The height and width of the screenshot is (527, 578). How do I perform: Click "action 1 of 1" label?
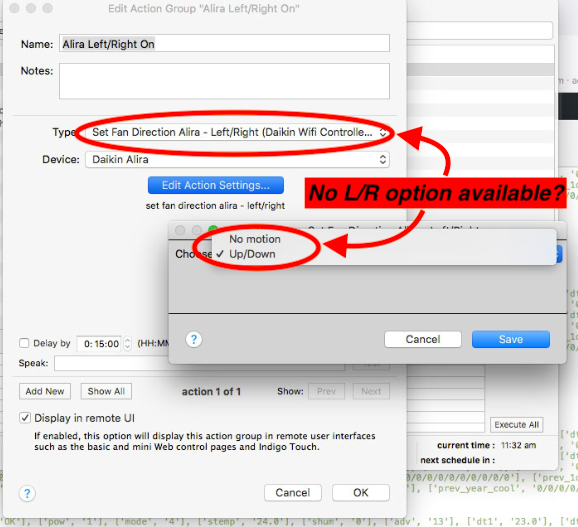(211, 391)
